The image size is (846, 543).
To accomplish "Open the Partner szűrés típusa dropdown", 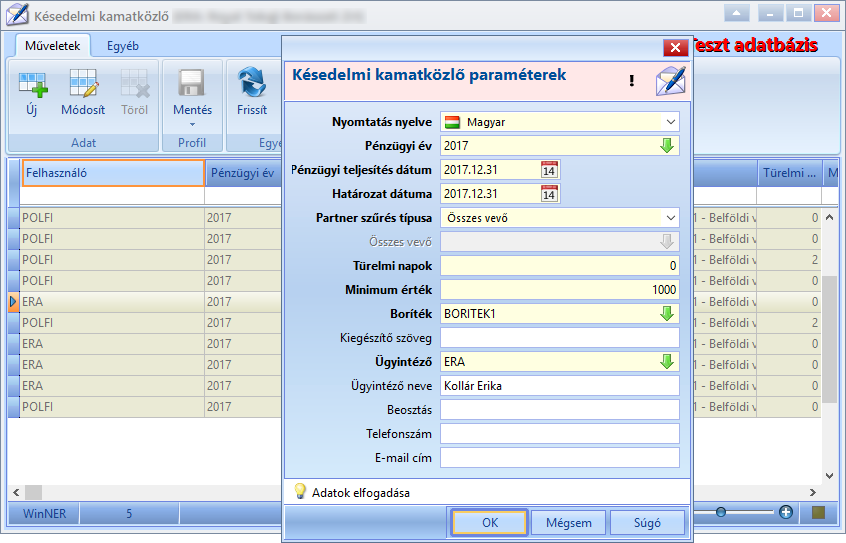I will tap(671, 218).
